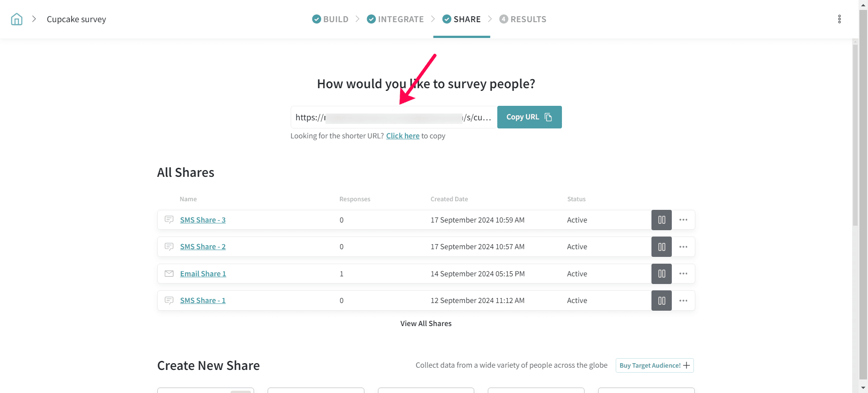
Task: Open the SMS Share - 3 link
Action: [x=203, y=220]
